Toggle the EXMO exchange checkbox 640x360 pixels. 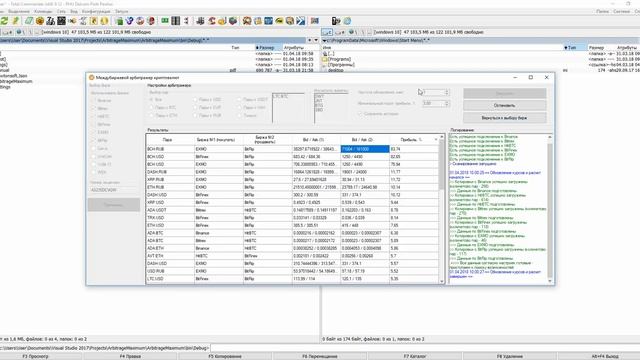93,132
